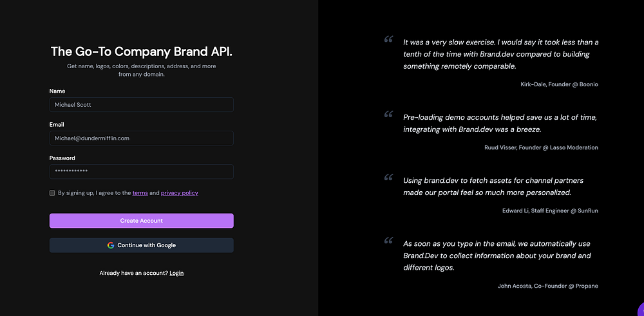Click the quote mark beside Edward Li's testimonial

click(x=388, y=177)
